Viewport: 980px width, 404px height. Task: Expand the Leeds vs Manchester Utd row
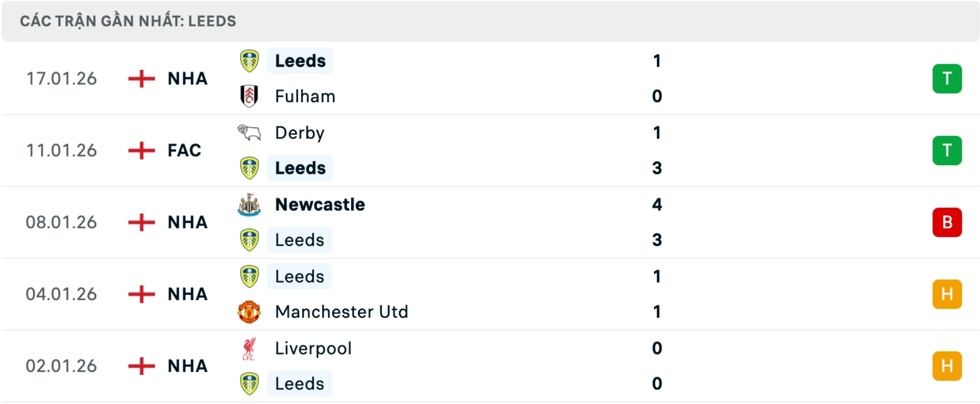(x=490, y=294)
